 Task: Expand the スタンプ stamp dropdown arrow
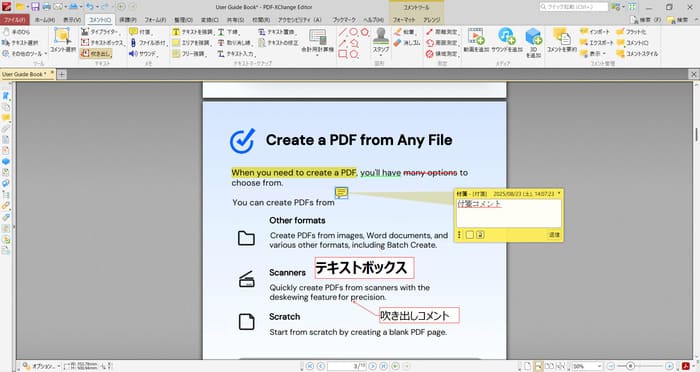pos(381,56)
